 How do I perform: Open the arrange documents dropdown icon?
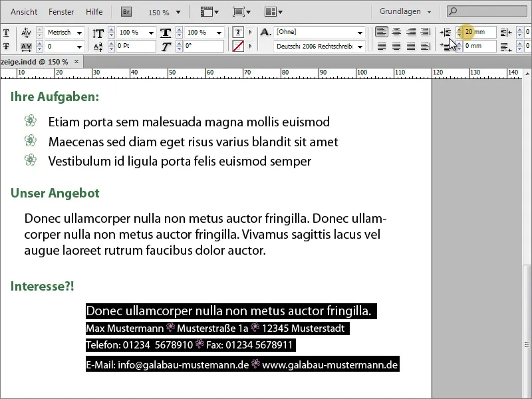click(x=273, y=12)
